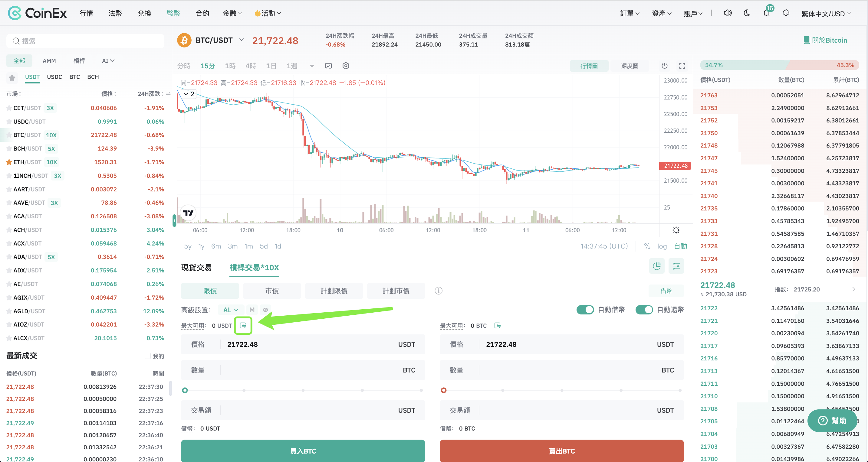Toggle 自動 auto scale on chart

click(680, 246)
